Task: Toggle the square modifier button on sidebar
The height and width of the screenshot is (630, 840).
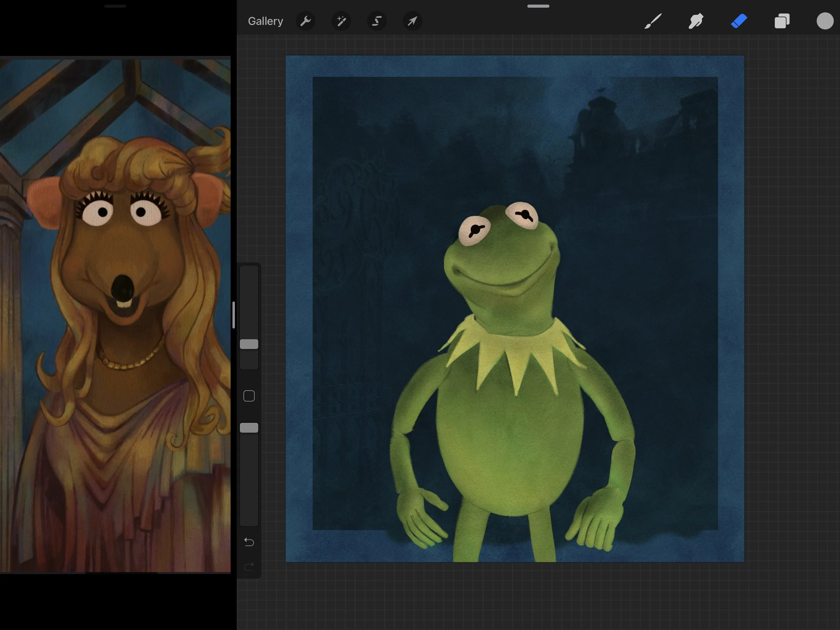Action: [249, 396]
